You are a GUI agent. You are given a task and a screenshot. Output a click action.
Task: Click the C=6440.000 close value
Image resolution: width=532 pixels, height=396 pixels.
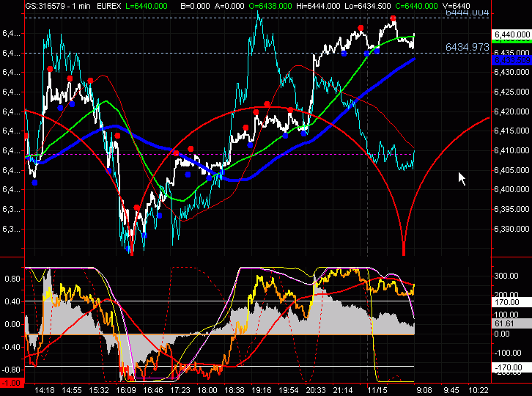click(416, 6)
